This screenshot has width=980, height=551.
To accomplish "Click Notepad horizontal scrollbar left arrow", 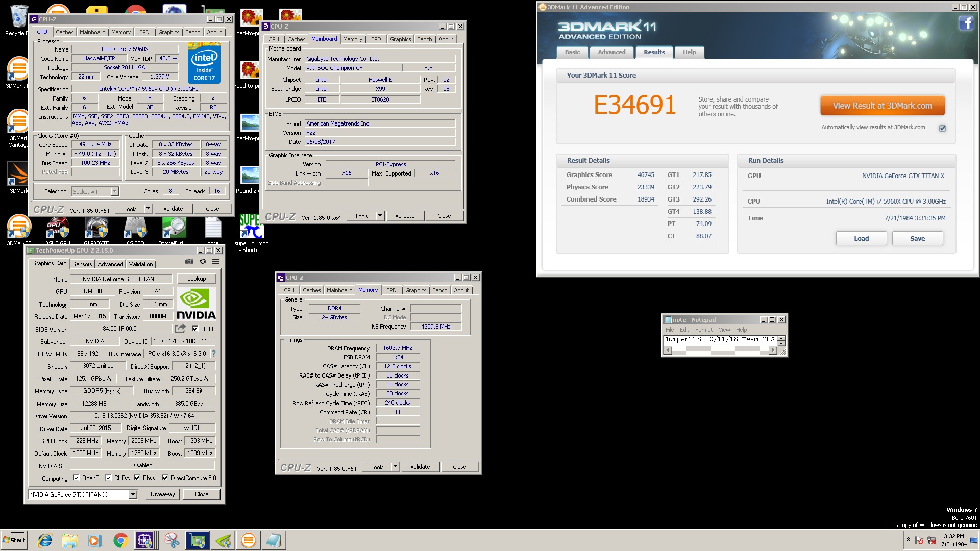I will pyautogui.click(x=668, y=350).
